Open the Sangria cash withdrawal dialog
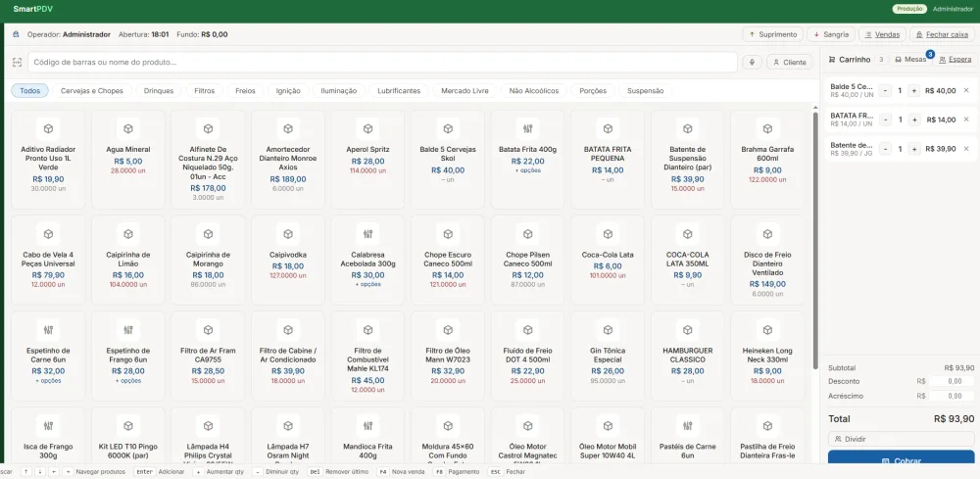The width and height of the screenshot is (980, 479). tap(831, 34)
